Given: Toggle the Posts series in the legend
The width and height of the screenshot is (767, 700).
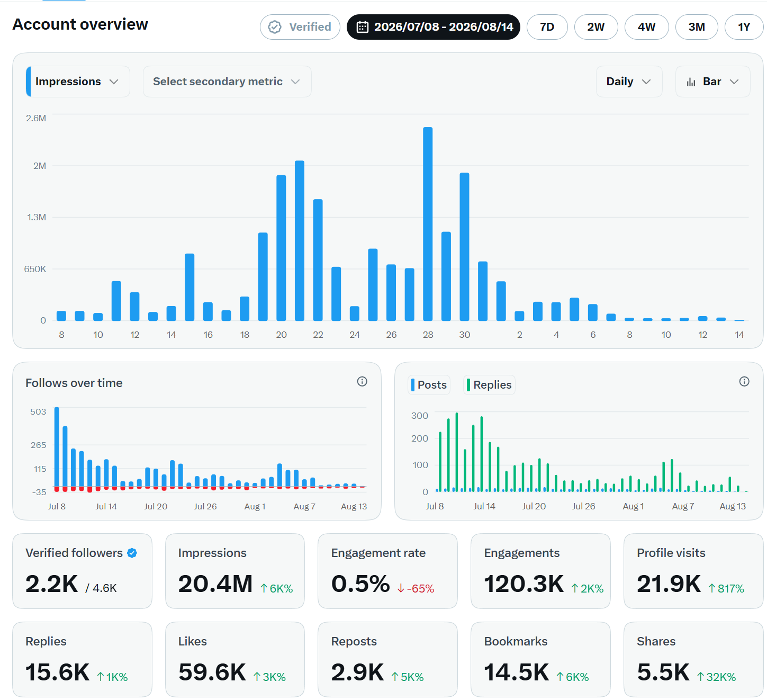Looking at the screenshot, I should pyautogui.click(x=429, y=385).
